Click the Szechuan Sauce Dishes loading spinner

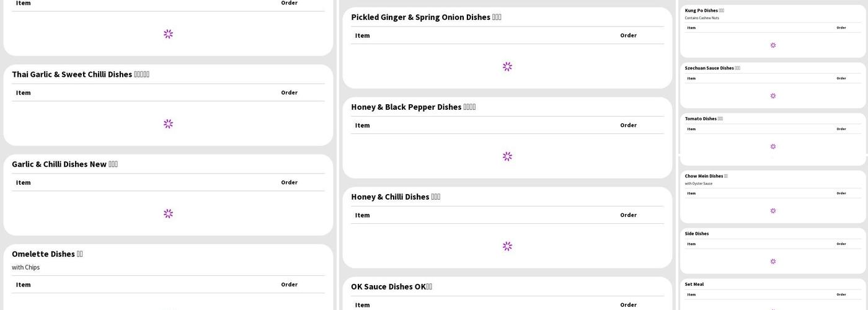pos(773,96)
